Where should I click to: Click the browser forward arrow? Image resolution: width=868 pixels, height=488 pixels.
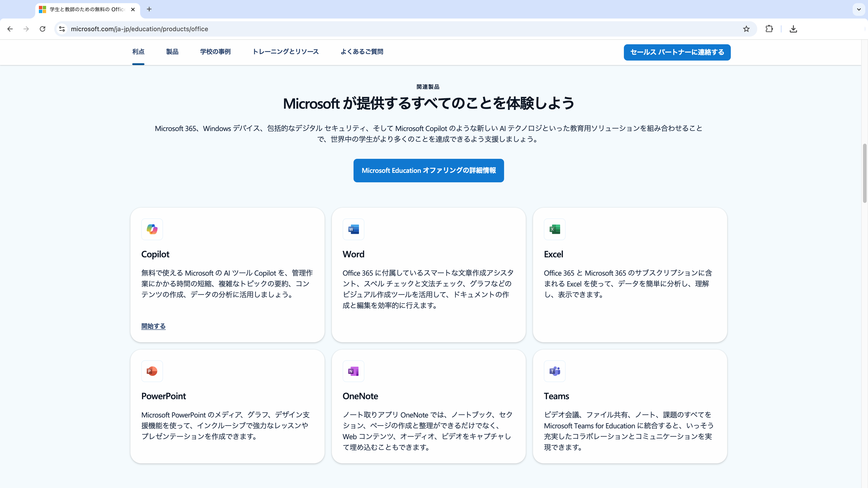click(26, 29)
